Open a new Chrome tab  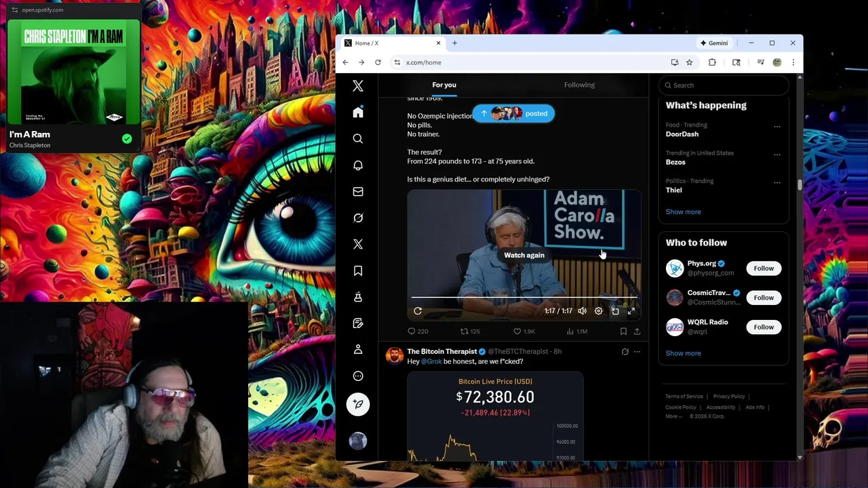click(454, 43)
